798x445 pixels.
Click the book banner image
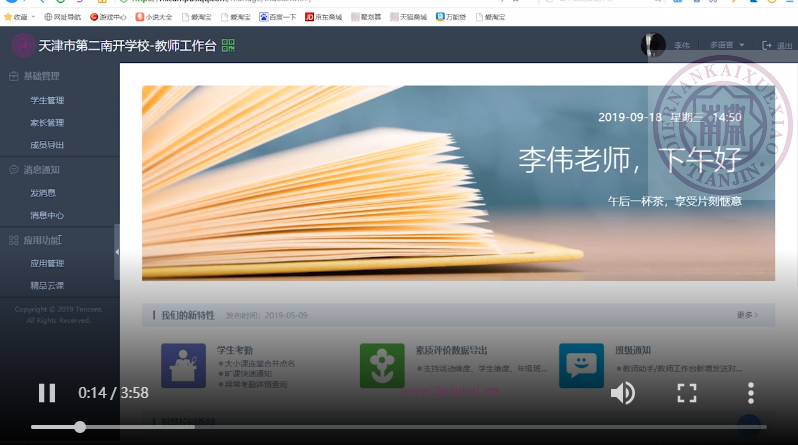click(x=459, y=183)
